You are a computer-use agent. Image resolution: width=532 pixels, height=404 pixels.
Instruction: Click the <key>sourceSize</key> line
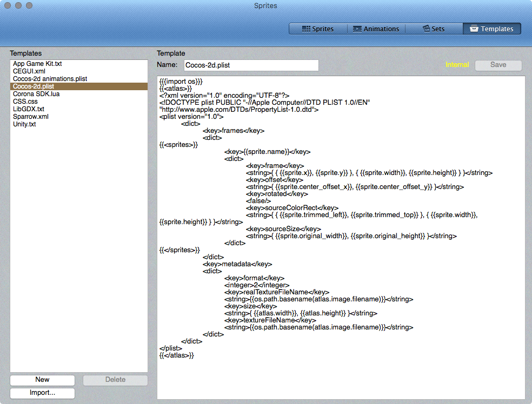click(x=283, y=229)
